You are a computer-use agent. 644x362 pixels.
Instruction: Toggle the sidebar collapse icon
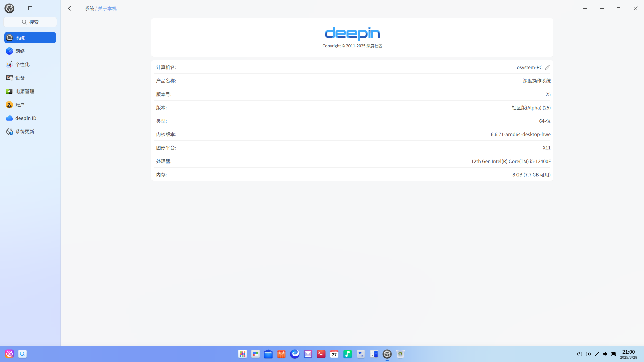point(30,8)
